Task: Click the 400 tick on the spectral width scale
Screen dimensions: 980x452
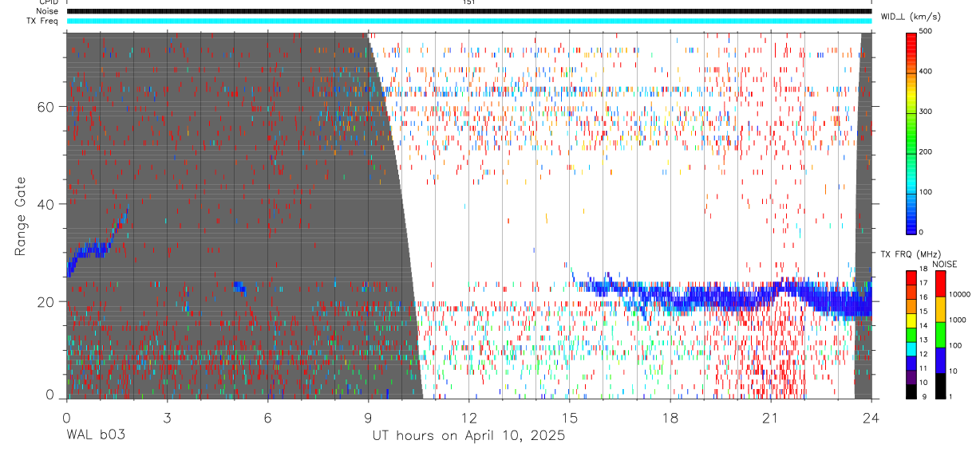Action: pos(927,72)
